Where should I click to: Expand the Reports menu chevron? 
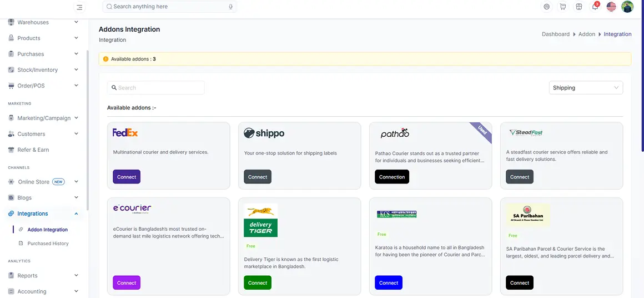pos(77,275)
